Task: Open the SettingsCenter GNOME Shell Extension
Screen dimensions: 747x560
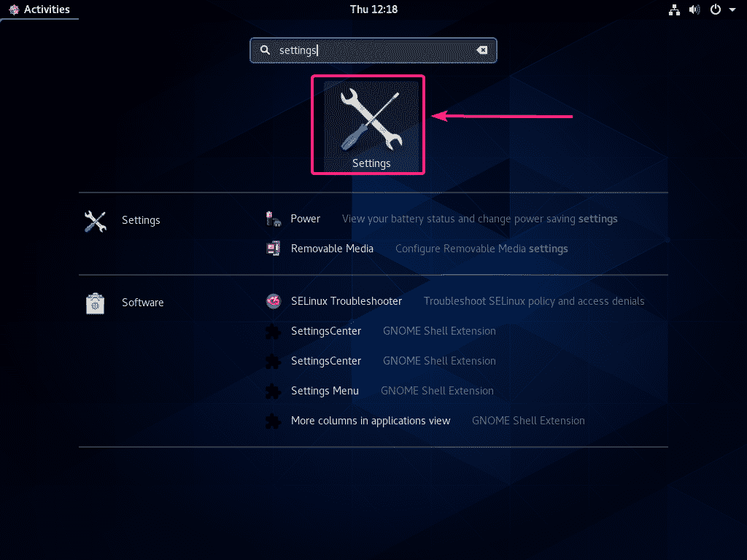Action: point(325,330)
